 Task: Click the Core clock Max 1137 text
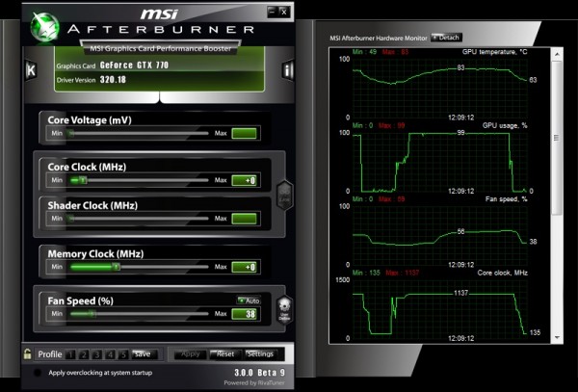(x=402, y=273)
